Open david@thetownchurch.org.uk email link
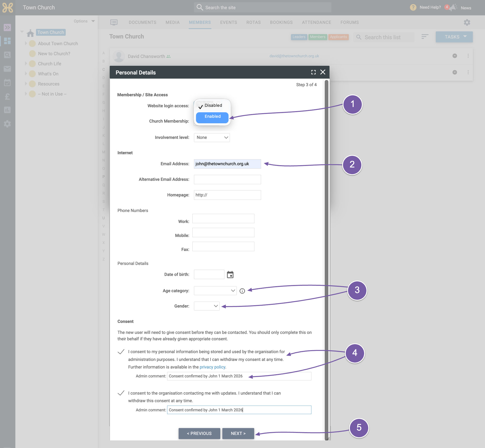Viewport: 485px width, 448px height. (x=294, y=56)
